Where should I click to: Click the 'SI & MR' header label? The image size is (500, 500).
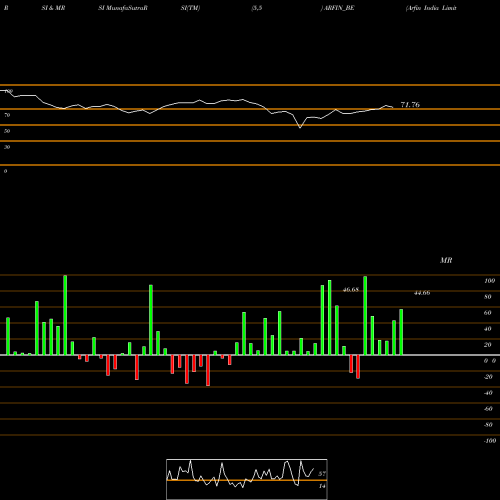pos(53,8)
